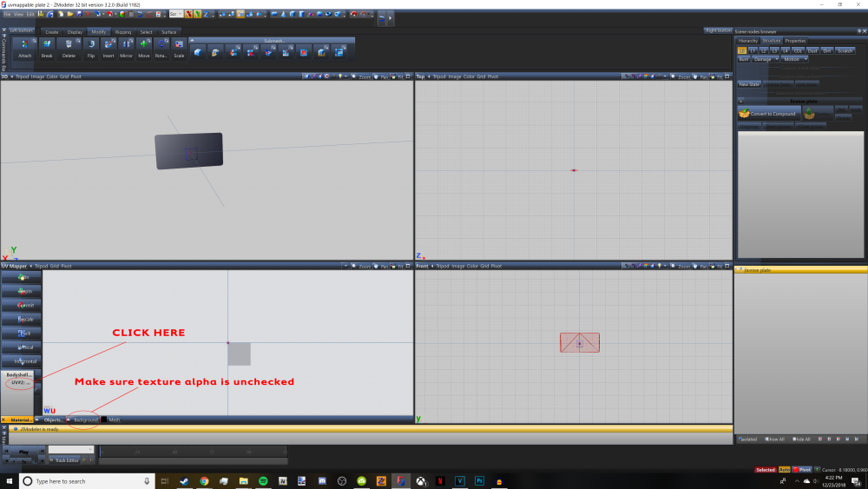Toggle the L0 level of detail state

(742, 51)
